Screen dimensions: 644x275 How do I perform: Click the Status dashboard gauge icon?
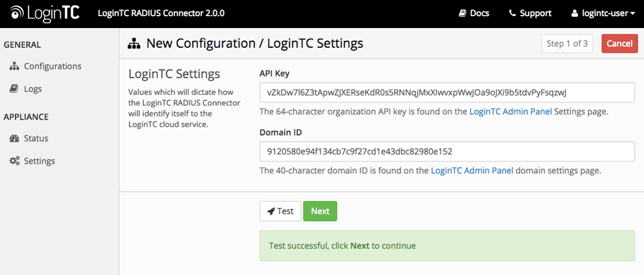coord(14,139)
